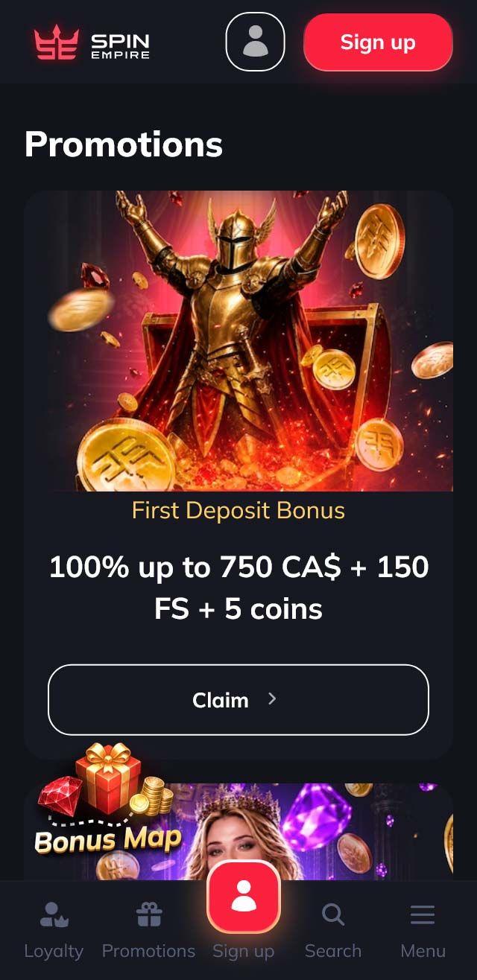Select the Search tab label

(333, 951)
